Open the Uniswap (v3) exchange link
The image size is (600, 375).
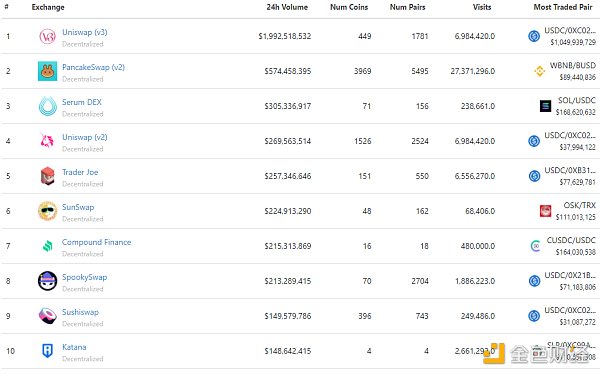click(x=85, y=33)
